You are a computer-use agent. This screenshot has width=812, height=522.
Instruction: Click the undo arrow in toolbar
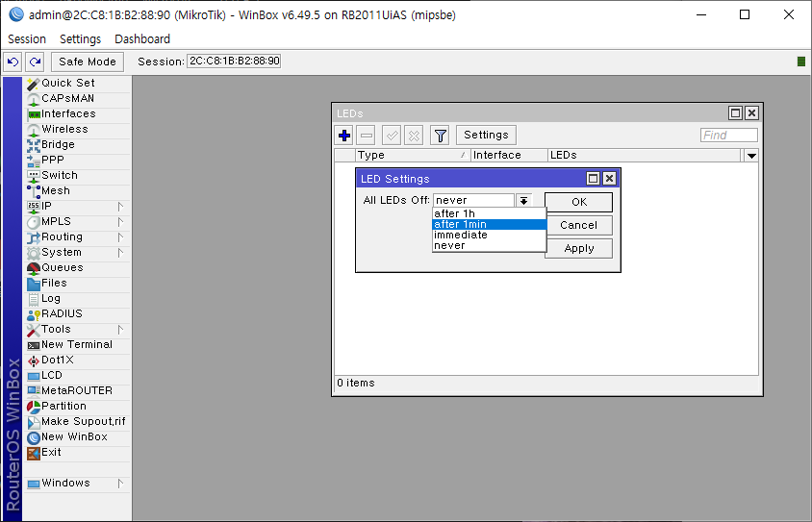13,62
